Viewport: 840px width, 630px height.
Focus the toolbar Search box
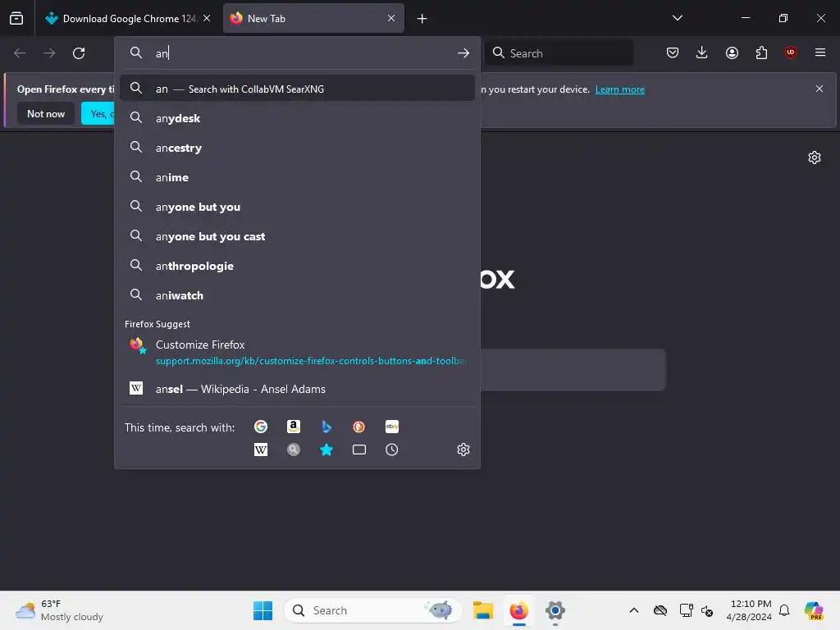[559, 53]
